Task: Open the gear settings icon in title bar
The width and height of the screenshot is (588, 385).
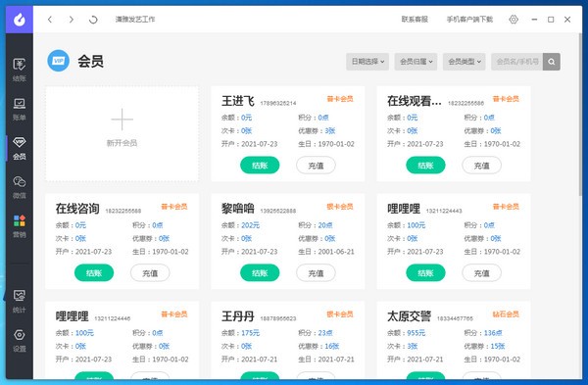Action: coord(514,20)
